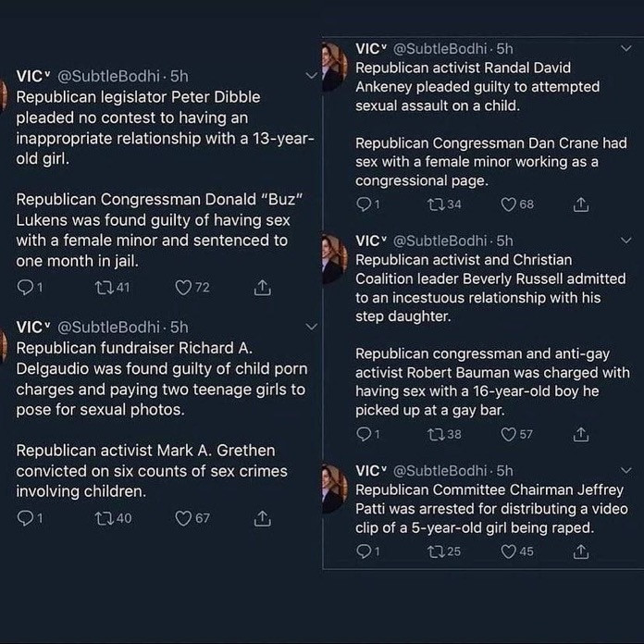
Task: Share the Peter Dibble tweet
Action: point(262,288)
